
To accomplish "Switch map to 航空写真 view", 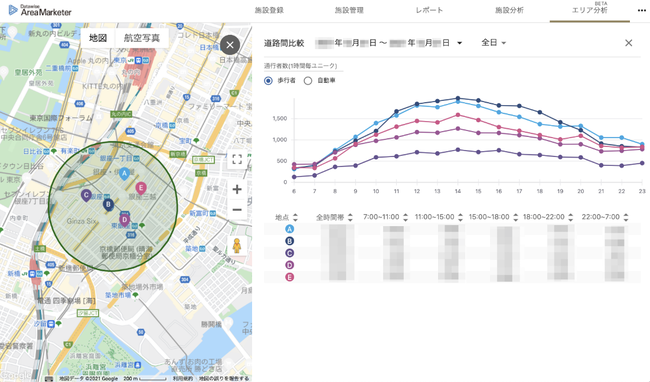I will [142, 38].
